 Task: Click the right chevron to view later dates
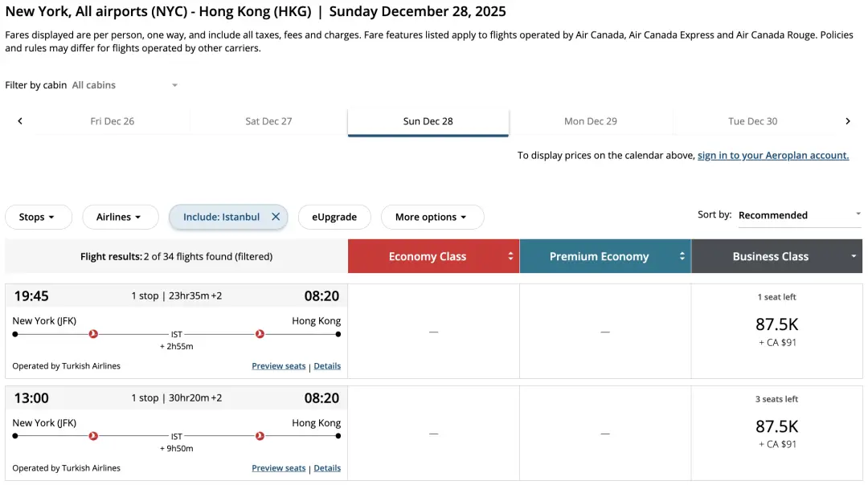pyautogui.click(x=848, y=120)
